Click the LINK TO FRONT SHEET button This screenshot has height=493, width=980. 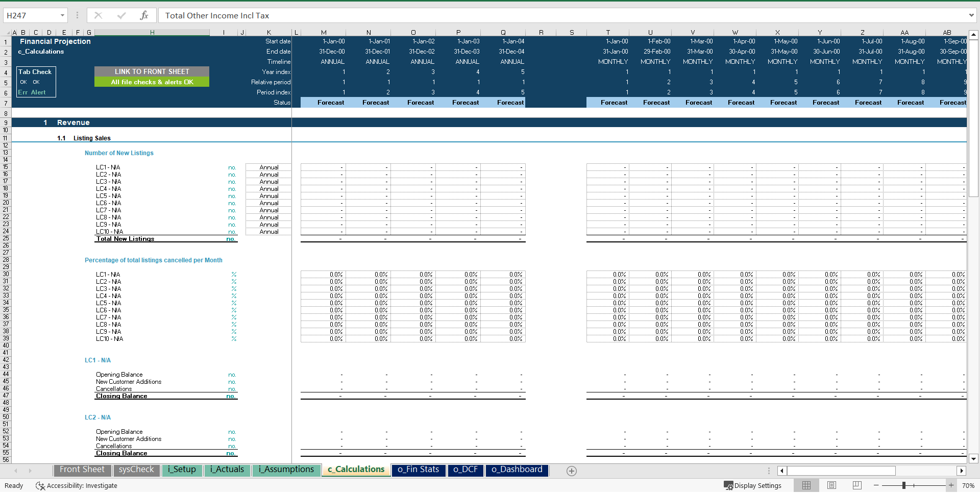point(152,71)
